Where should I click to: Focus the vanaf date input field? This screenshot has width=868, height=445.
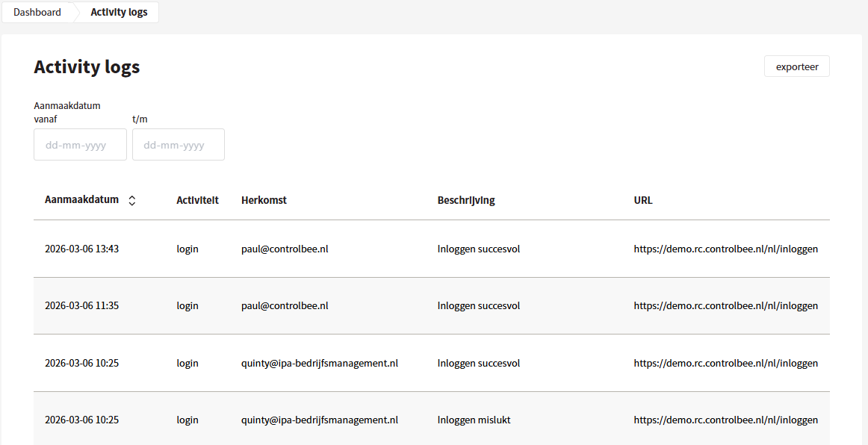pyautogui.click(x=80, y=144)
